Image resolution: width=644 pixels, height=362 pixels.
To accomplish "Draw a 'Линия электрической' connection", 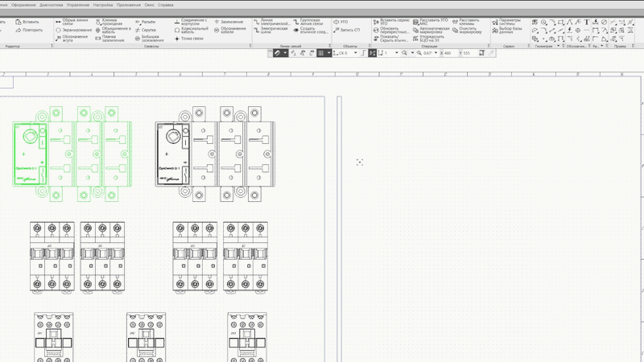I will point(272,22).
